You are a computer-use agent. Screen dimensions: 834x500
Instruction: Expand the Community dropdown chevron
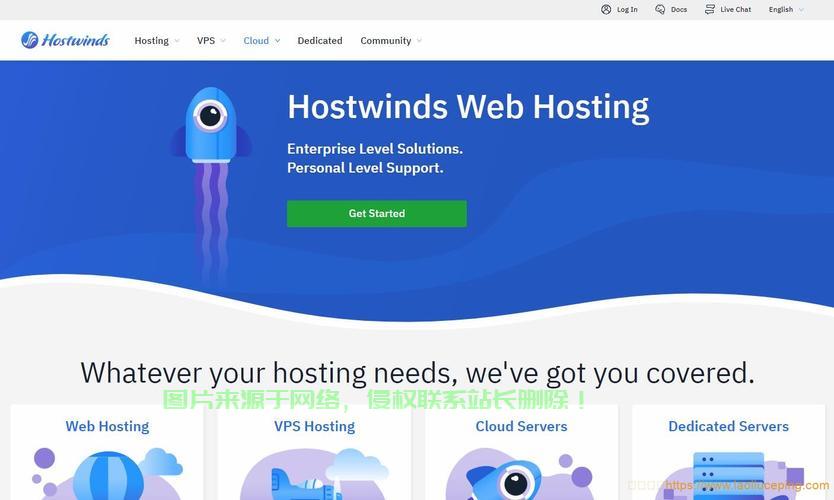click(419, 41)
